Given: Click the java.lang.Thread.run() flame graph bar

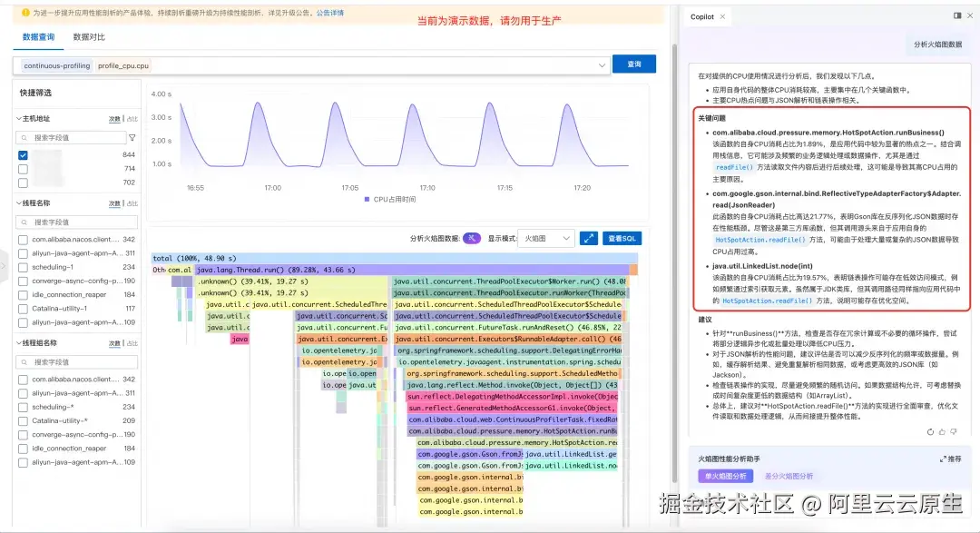Looking at the screenshot, I should 412,270.
